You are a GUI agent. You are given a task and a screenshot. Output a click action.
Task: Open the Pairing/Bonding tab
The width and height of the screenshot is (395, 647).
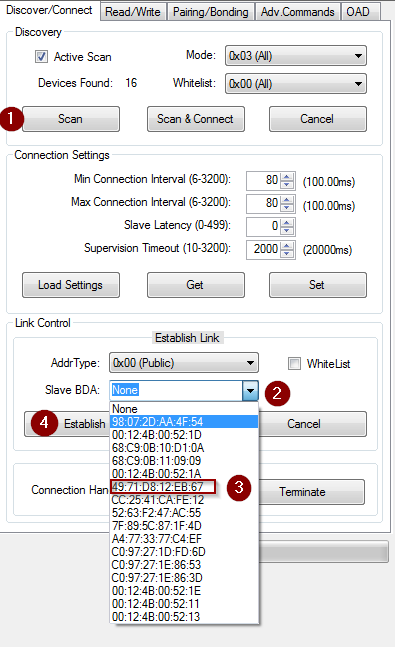pyautogui.click(x=211, y=12)
